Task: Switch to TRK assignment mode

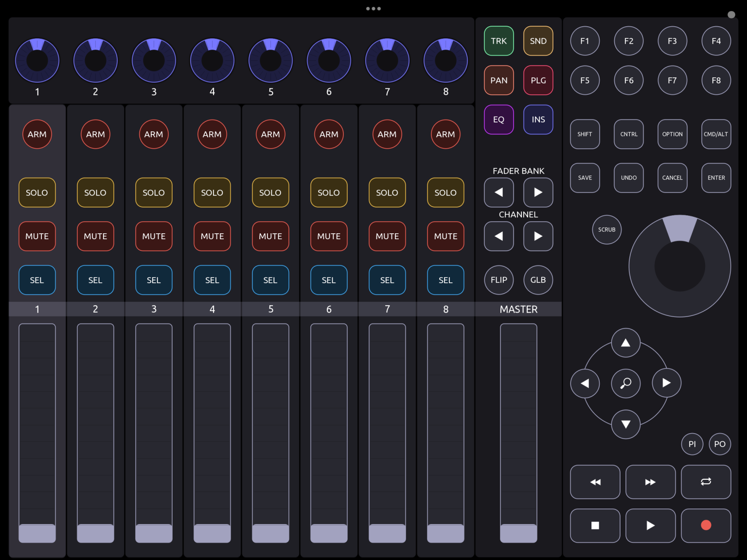Action: pyautogui.click(x=499, y=41)
